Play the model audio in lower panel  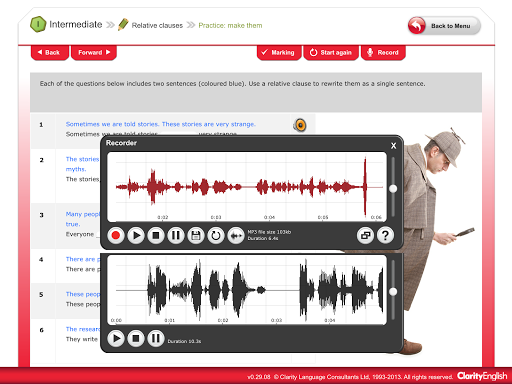coord(116,338)
